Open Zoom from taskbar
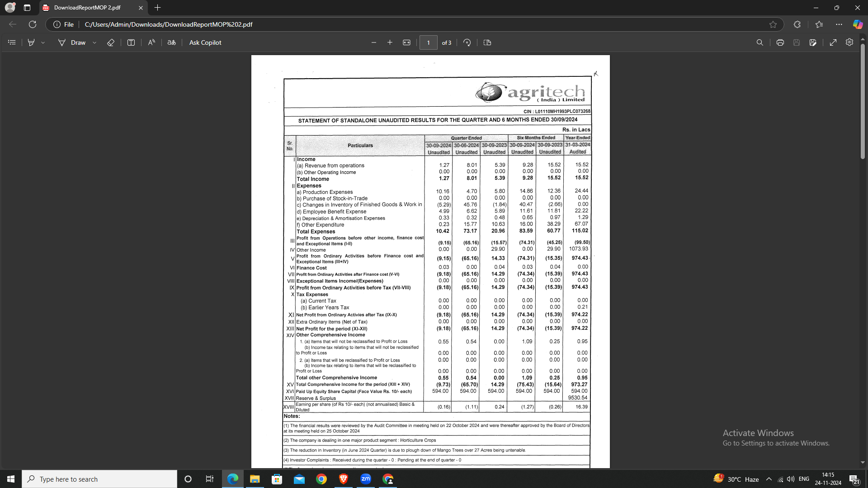This screenshot has height=488, width=868. click(366, 479)
